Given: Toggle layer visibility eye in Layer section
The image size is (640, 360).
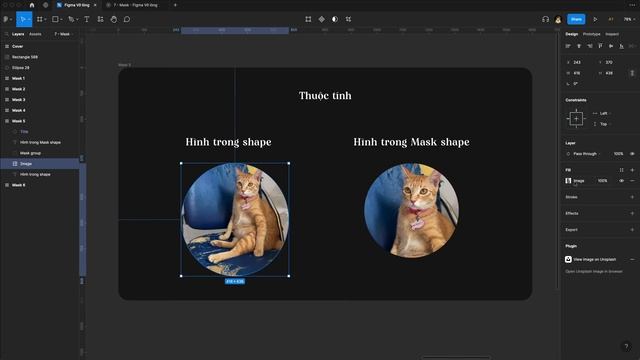Looking at the screenshot, I should tap(632, 154).
